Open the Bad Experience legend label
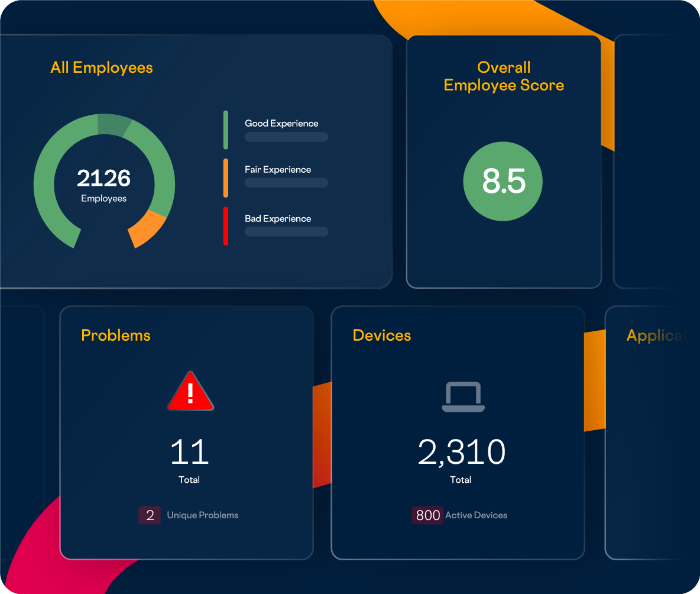Image resolution: width=700 pixels, height=594 pixels. point(278,218)
